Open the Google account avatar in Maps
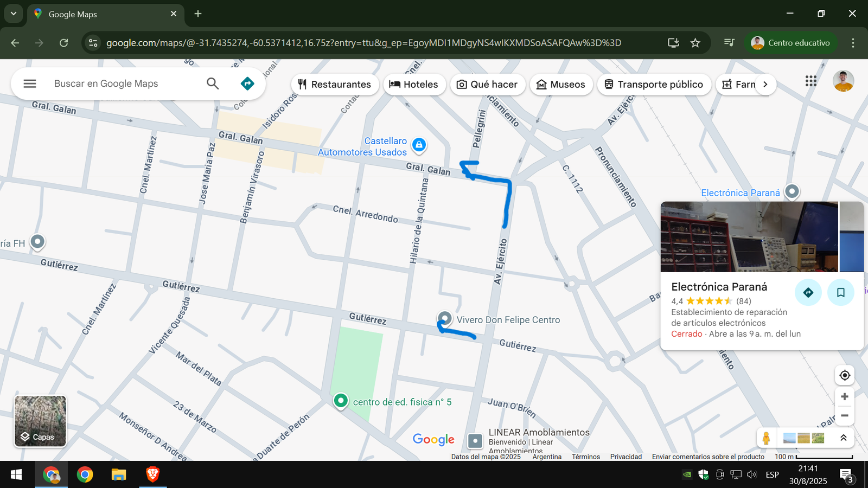This screenshot has height=488, width=868. click(x=843, y=81)
